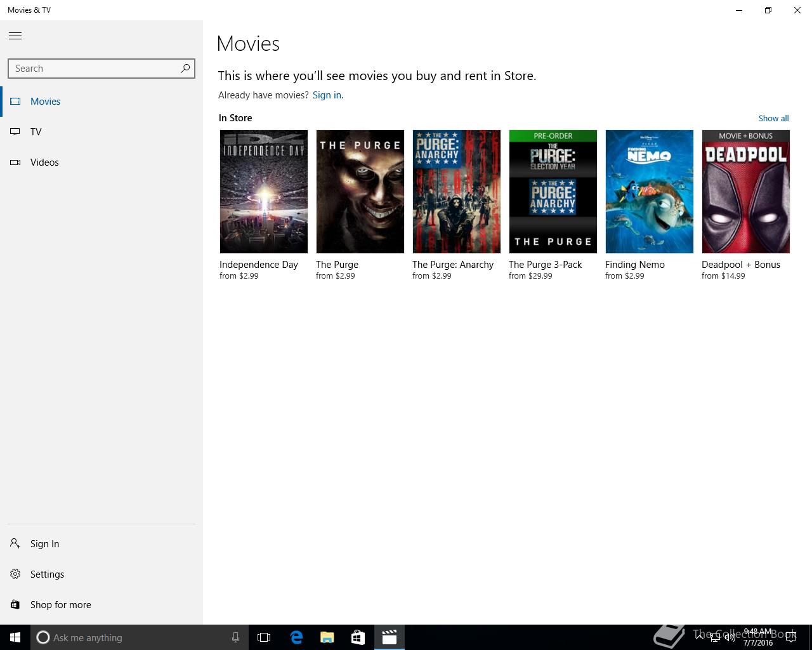Open File Explorer from taskbar
812x650 pixels.
327,637
